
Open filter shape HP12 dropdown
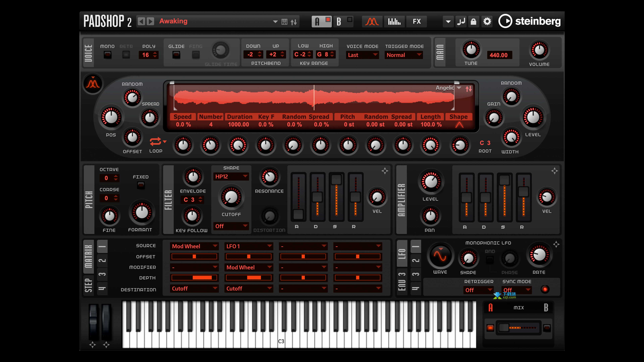231,177
